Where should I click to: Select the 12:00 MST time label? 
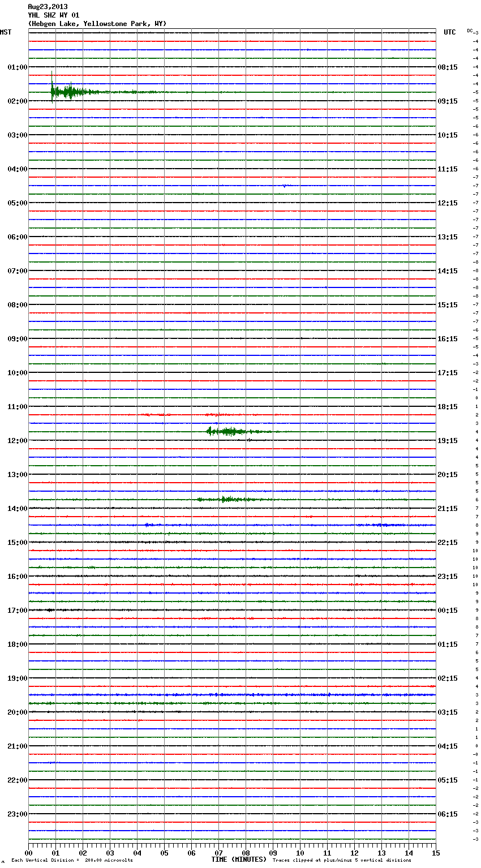tap(17, 441)
